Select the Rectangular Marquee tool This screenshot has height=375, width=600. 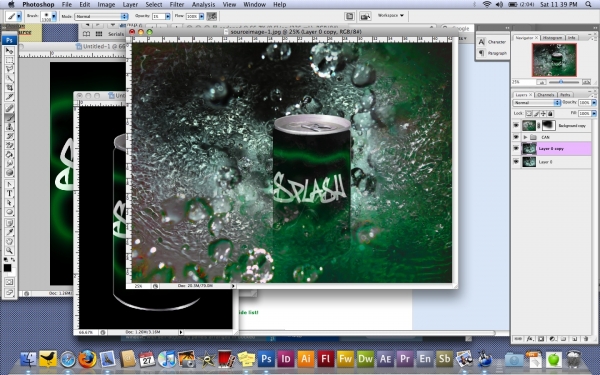(9, 60)
